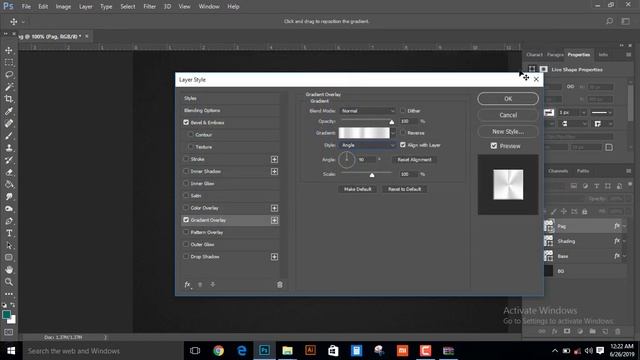Expand effects of the Pag layer
This screenshot has height=360, width=640.
(x=624, y=226)
